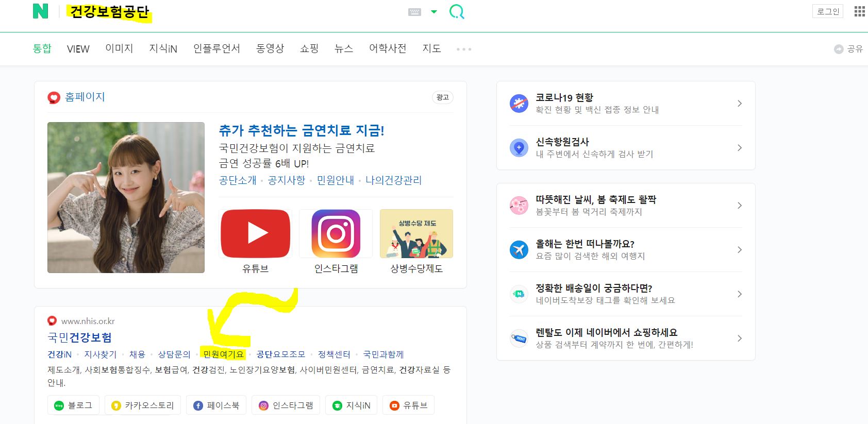Switch to the 이미지 tab

(x=119, y=48)
